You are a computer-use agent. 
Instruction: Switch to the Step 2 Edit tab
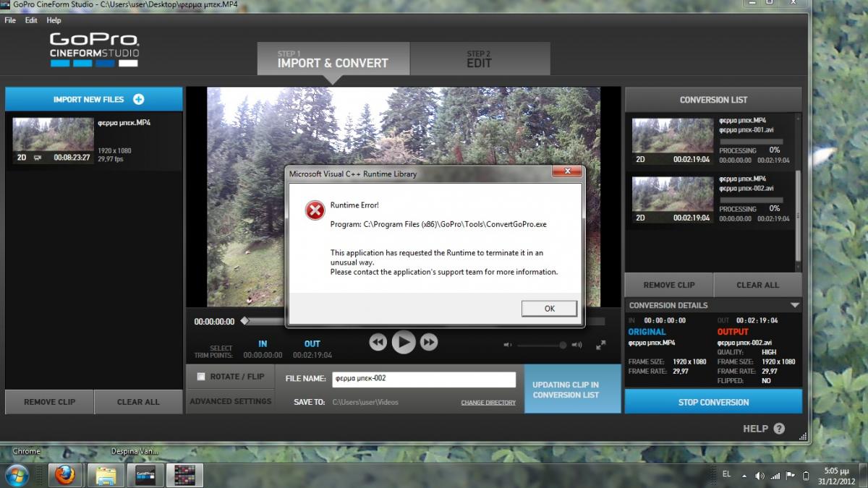(480, 59)
